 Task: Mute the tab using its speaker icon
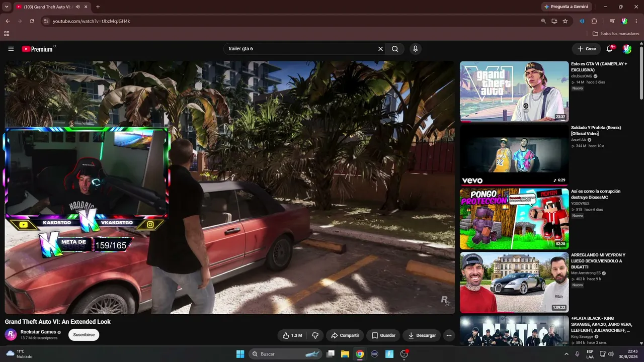(77, 7)
